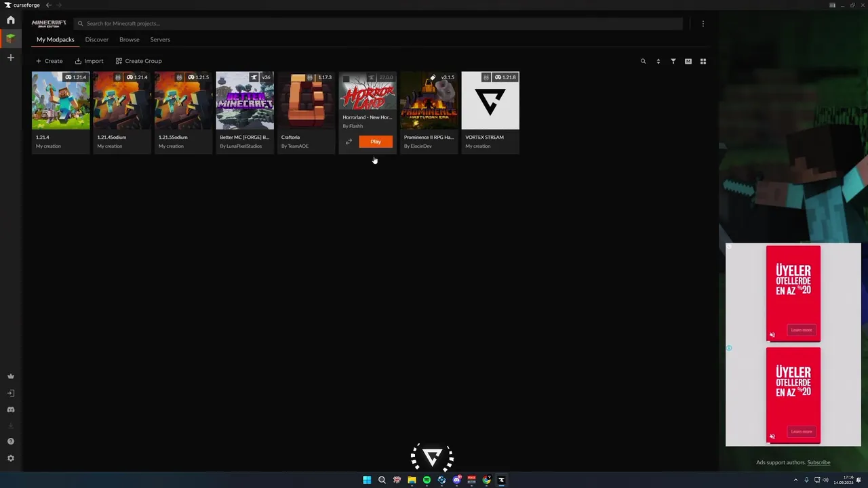Open the sort order arrows control

(658, 61)
